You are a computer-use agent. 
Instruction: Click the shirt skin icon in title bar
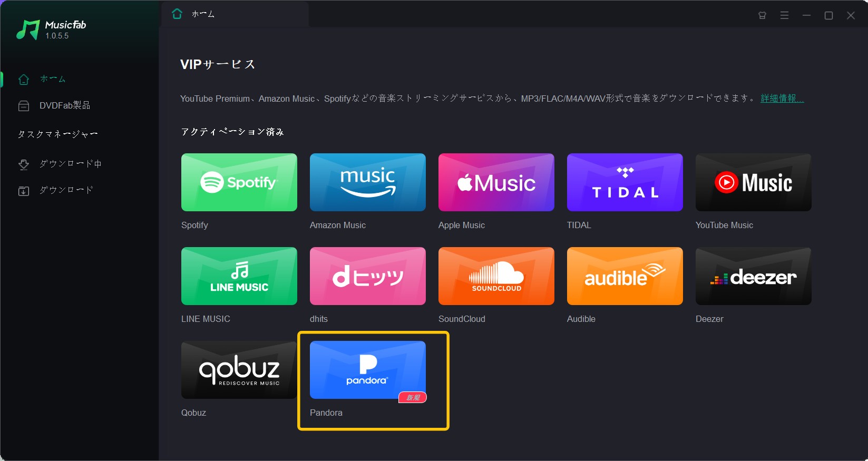[762, 15]
